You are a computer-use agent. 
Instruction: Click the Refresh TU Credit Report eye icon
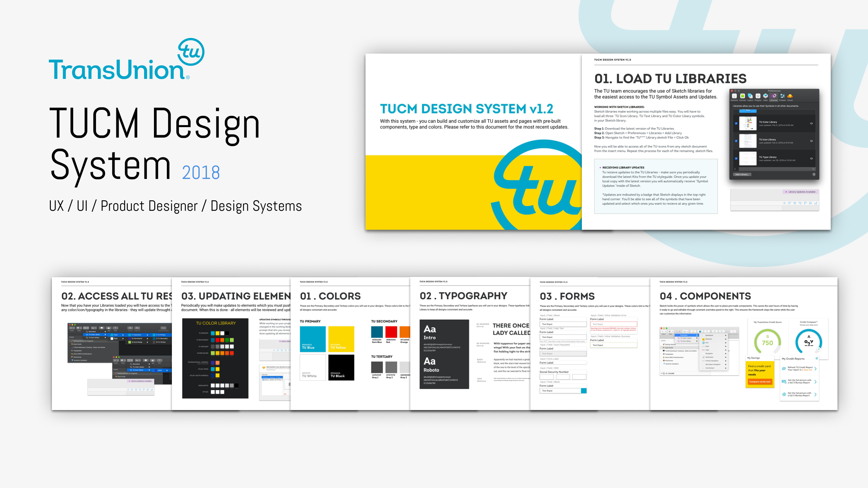tap(784, 369)
